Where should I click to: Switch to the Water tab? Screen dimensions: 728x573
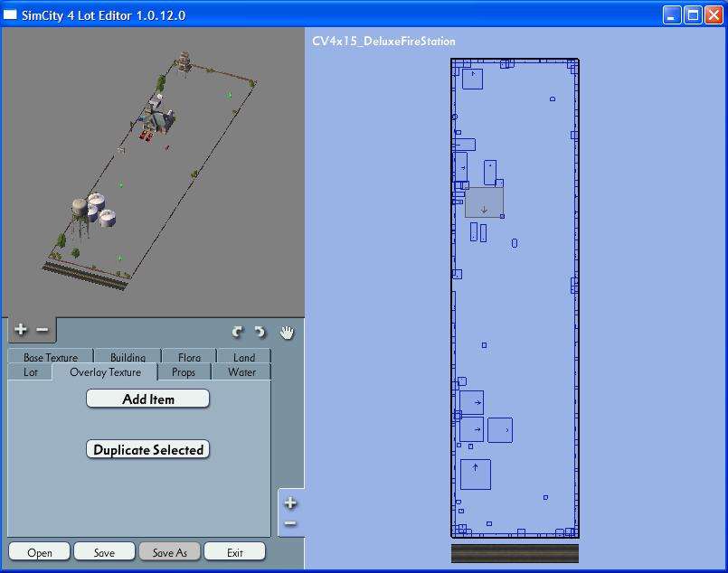(x=241, y=371)
